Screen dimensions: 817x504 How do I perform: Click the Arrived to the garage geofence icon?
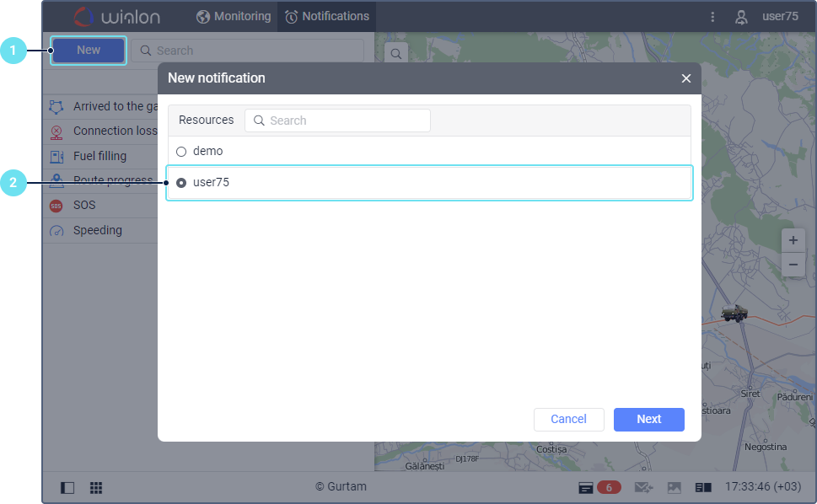click(x=56, y=107)
